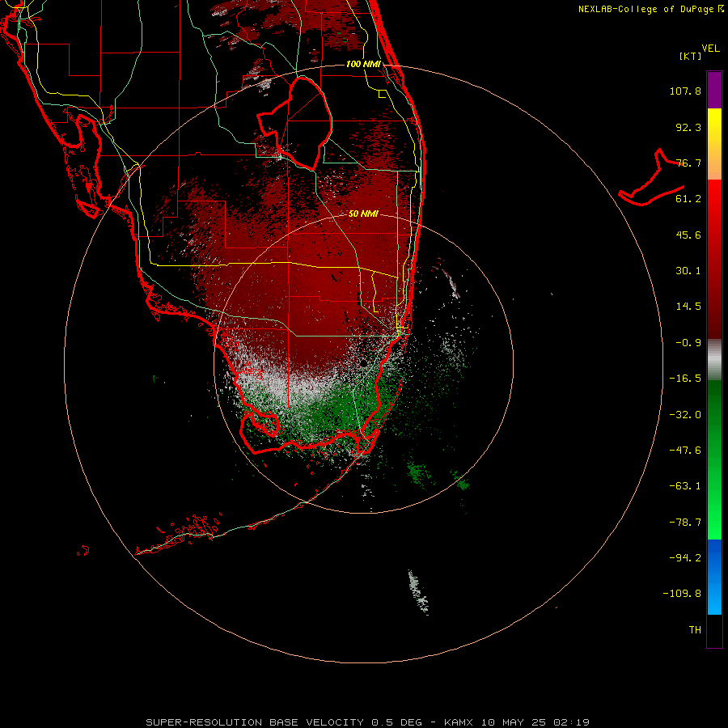Click the 92.3 velocity scale value

point(688,127)
